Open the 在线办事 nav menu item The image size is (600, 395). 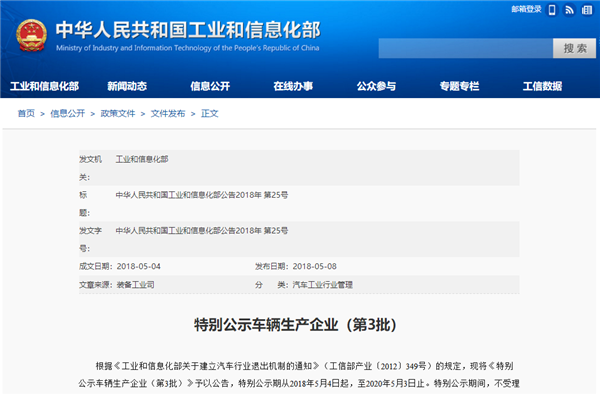pyautogui.click(x=293, y=86)
